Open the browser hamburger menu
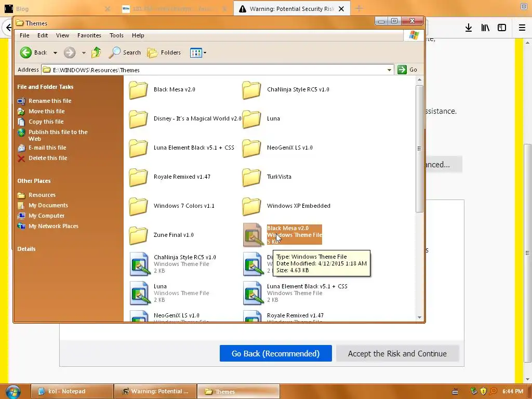The image size is (532, 399). [522, 28]
